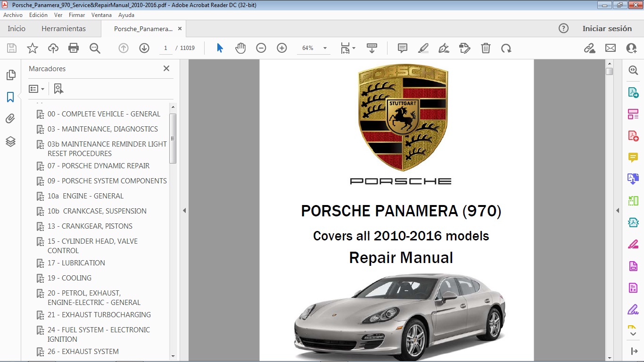The height and width of the screenshot is (362, 644).
Task: Click the bookmarks panel scrollbar thumb
Action: [x=173, y=139]
